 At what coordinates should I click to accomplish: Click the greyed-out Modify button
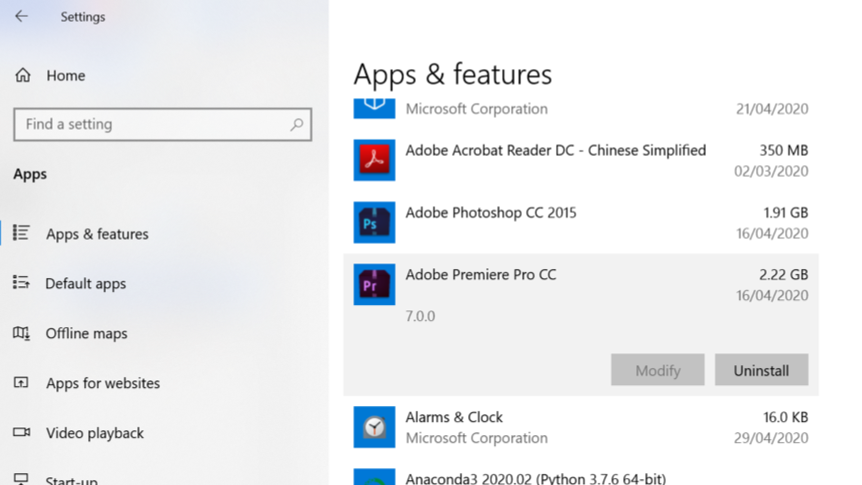(x=657, y=370)
